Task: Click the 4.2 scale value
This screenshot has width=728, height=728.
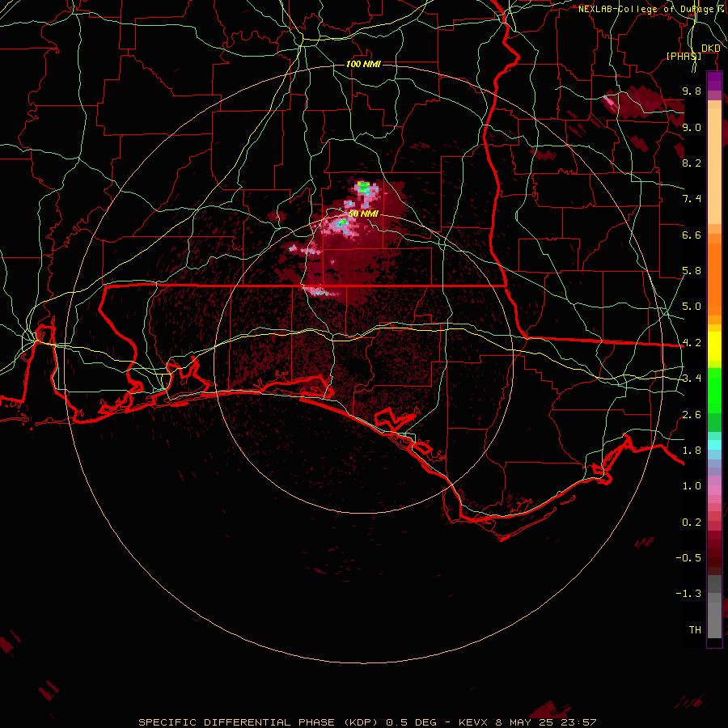Action: click(x=692, y=343)
